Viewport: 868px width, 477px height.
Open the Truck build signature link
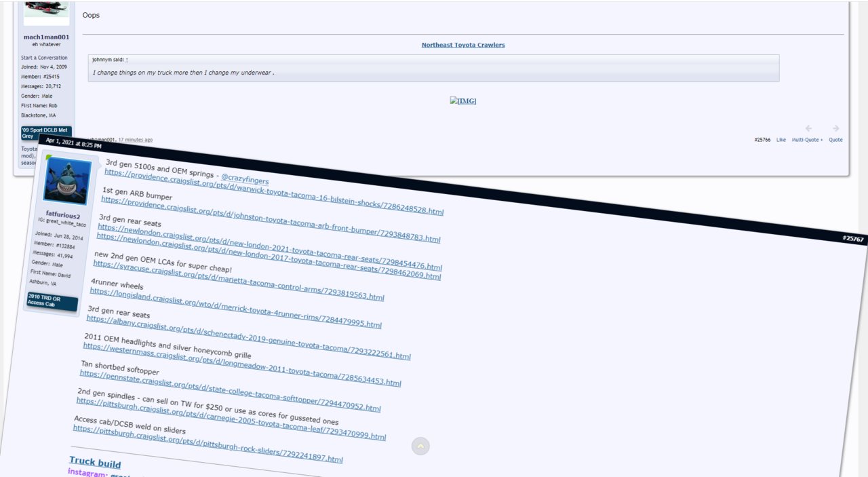(x=95, y=463)
